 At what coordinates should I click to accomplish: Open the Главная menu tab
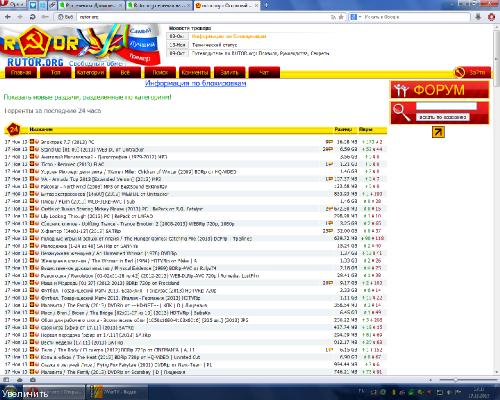(21, 72)
